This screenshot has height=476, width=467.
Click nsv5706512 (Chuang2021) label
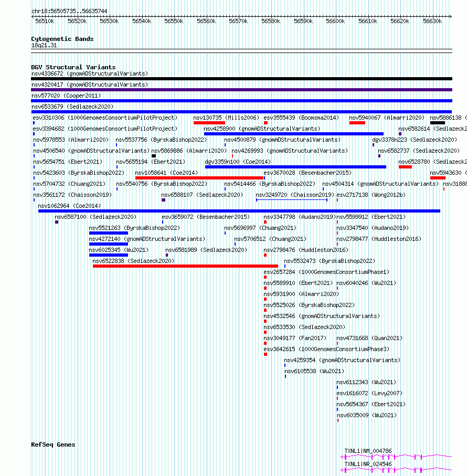(x=270, y=239)
